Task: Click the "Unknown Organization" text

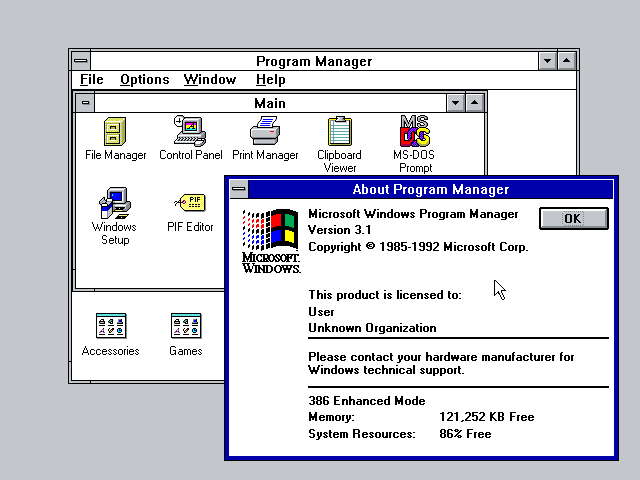Action: (x=372, y=328)
